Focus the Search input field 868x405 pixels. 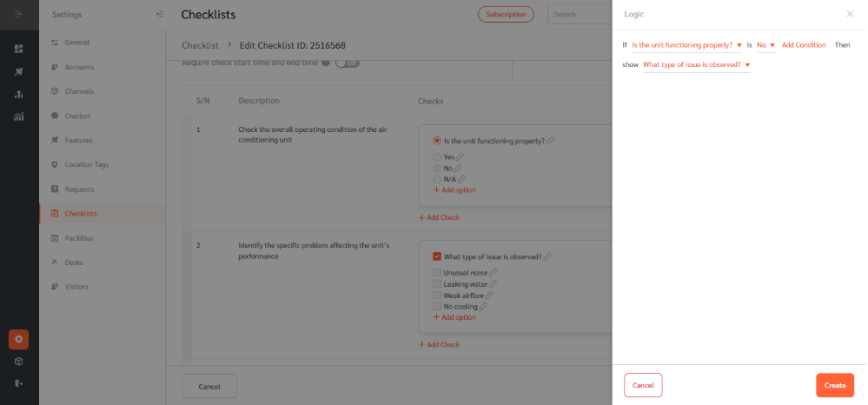pos(580,15)
